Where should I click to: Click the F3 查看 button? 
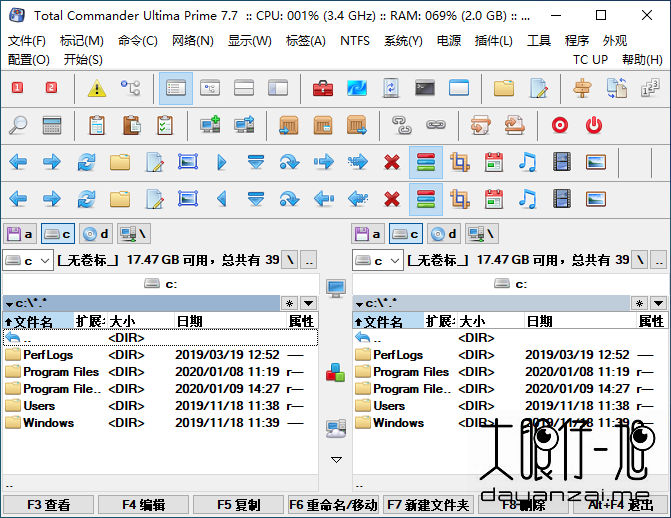tap(48, 505)
